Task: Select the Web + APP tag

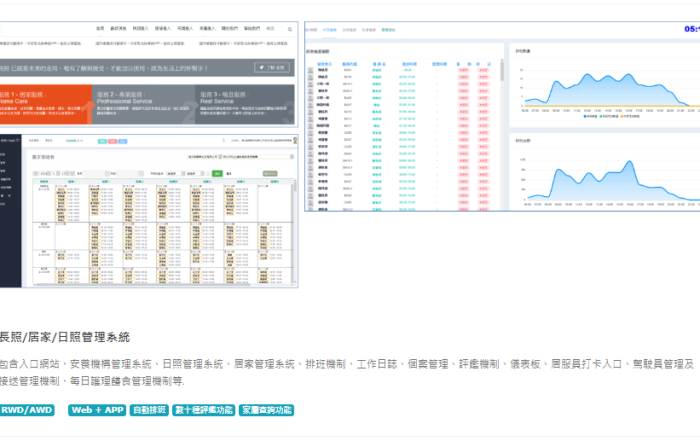Action: (x=97, y=410)
